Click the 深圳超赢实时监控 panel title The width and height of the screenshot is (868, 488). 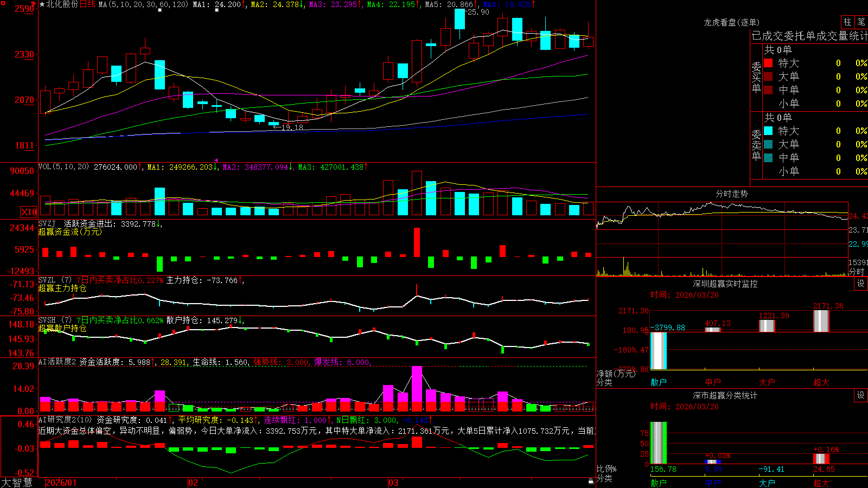click(725, 284)
